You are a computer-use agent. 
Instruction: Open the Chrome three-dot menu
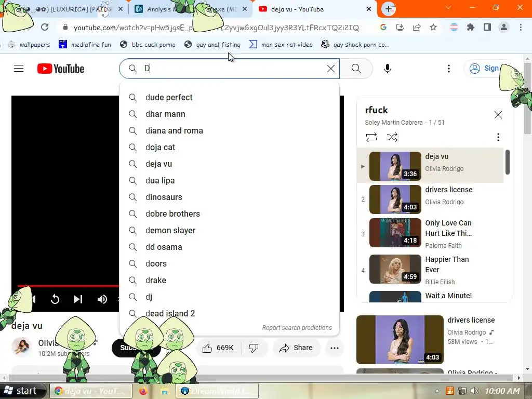pyautogui.click(x=521, y=27)
